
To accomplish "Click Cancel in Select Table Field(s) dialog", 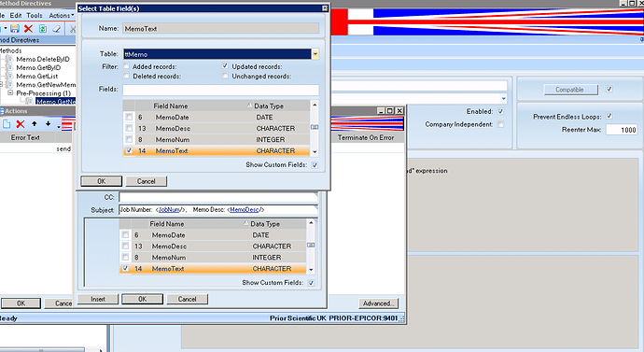I will tap(147, 181).
